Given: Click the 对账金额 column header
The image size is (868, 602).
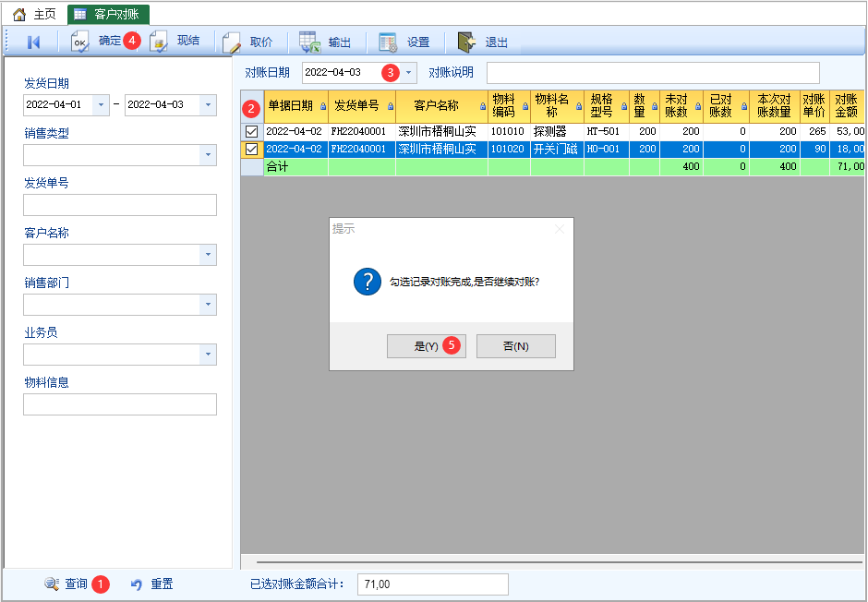Looking at the screenshot, I should (x=847, y=106).
